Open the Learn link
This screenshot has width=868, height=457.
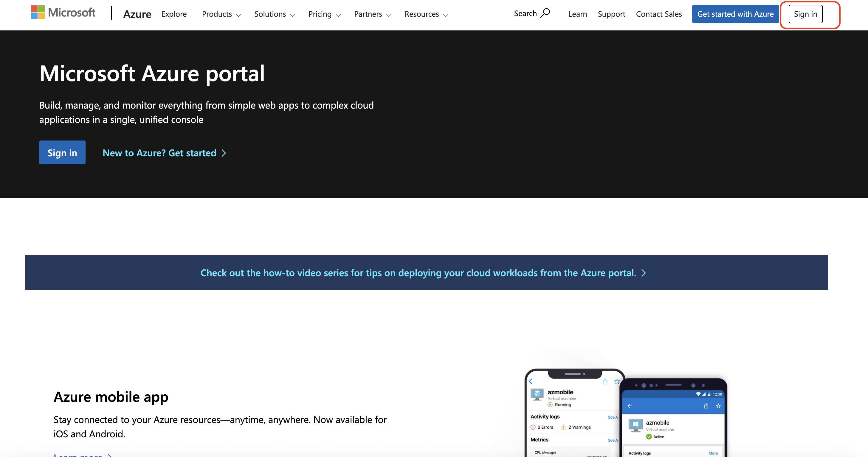578,14
